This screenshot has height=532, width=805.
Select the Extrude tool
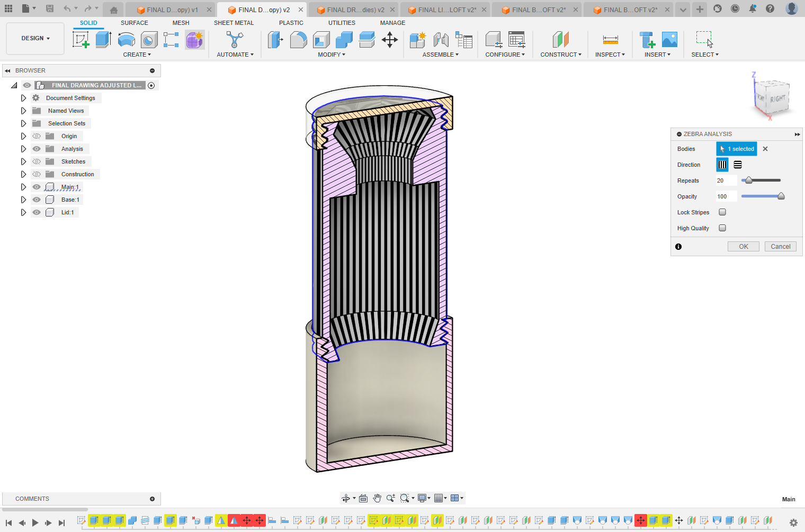tap(103, 40)
